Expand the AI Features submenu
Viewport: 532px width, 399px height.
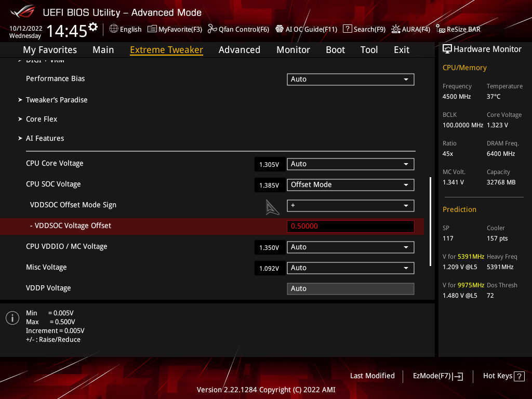click(45, 138)
